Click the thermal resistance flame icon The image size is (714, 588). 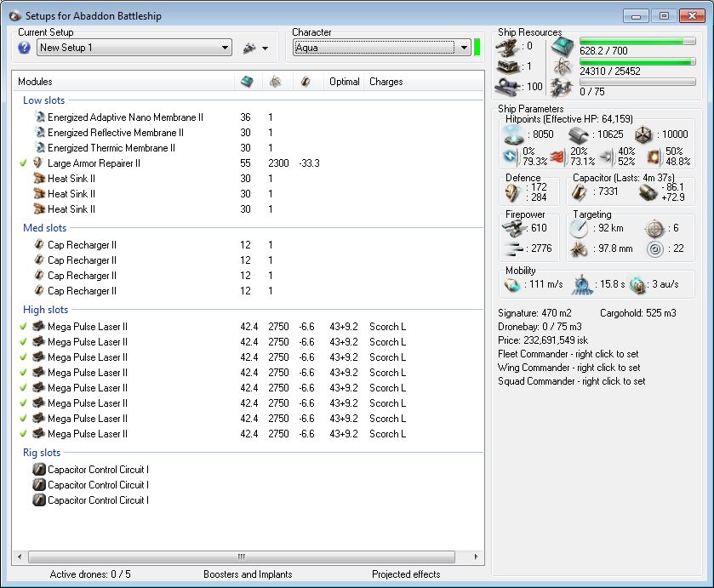[x=557, y=157]
